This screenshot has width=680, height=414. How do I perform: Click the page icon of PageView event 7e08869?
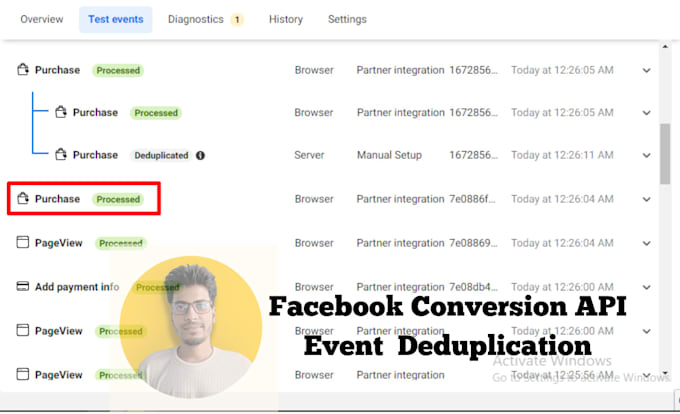(23, 242)
